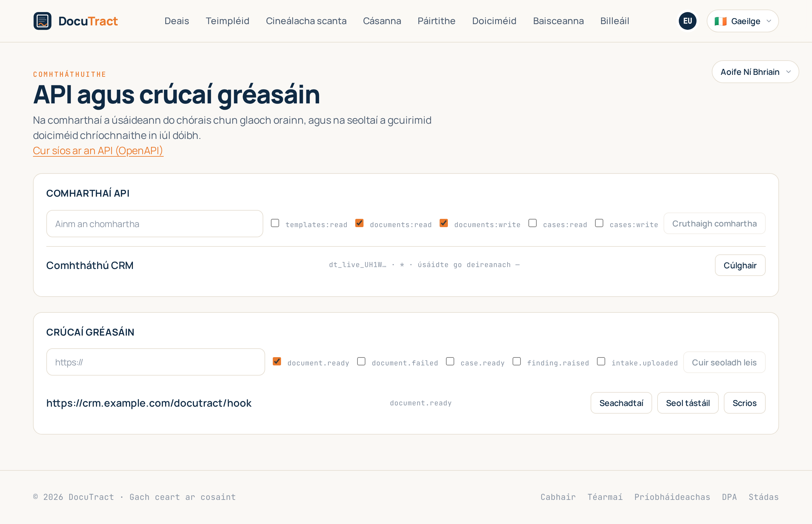Click the https:// webhook URL field

pyautogui.click(x=155, y=362)
